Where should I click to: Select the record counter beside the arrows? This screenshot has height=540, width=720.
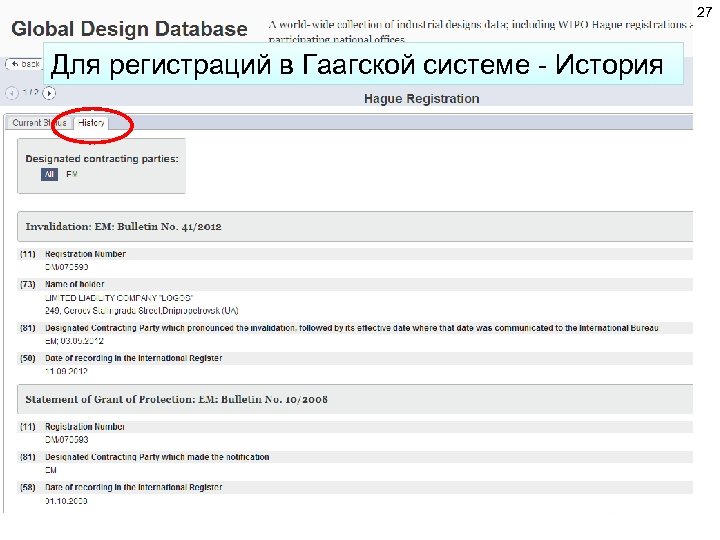pos(30,92)
